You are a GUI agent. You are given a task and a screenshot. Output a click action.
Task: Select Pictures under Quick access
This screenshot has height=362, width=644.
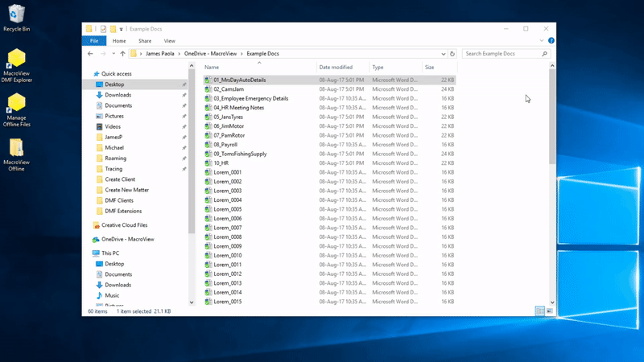(114, 116)
